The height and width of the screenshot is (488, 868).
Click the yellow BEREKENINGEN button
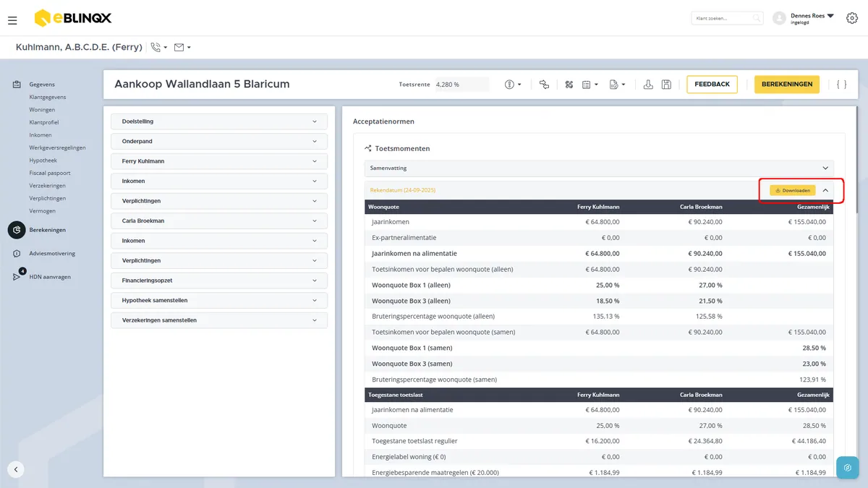tap(787, 85)
